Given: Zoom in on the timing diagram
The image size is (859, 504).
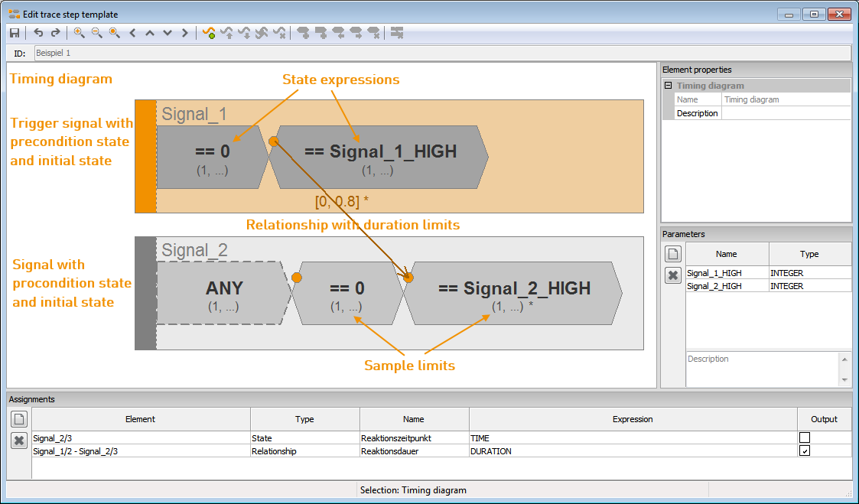Looking at the screenshot, I should [x=80, y=33].
